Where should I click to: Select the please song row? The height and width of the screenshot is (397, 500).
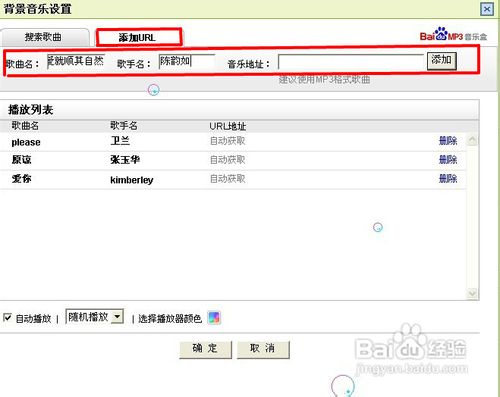click(x=233, y=142)
